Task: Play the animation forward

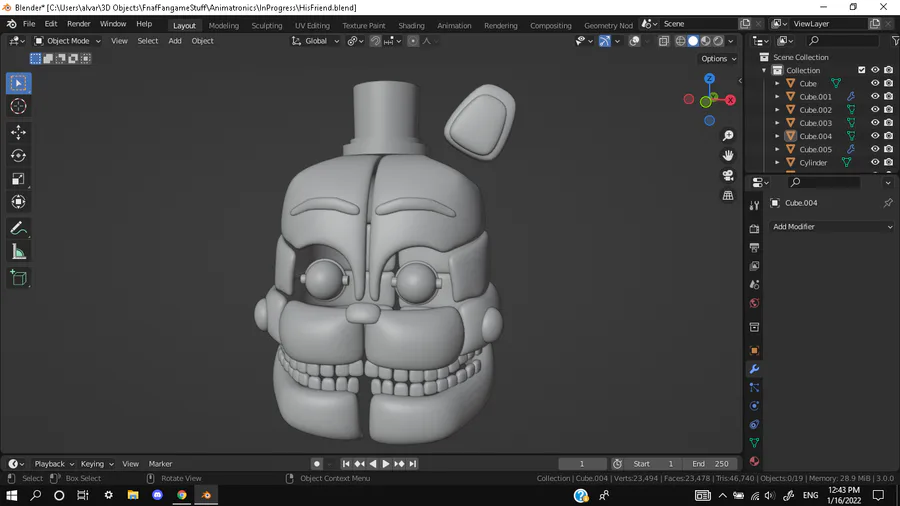Action: pos(386,464)
